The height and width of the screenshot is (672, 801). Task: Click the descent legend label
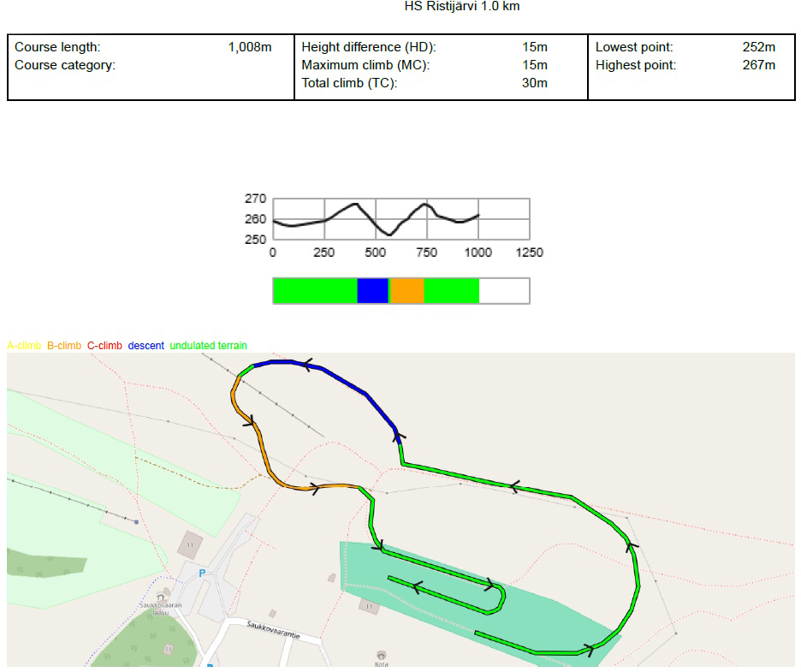click(x=145, y=346)
